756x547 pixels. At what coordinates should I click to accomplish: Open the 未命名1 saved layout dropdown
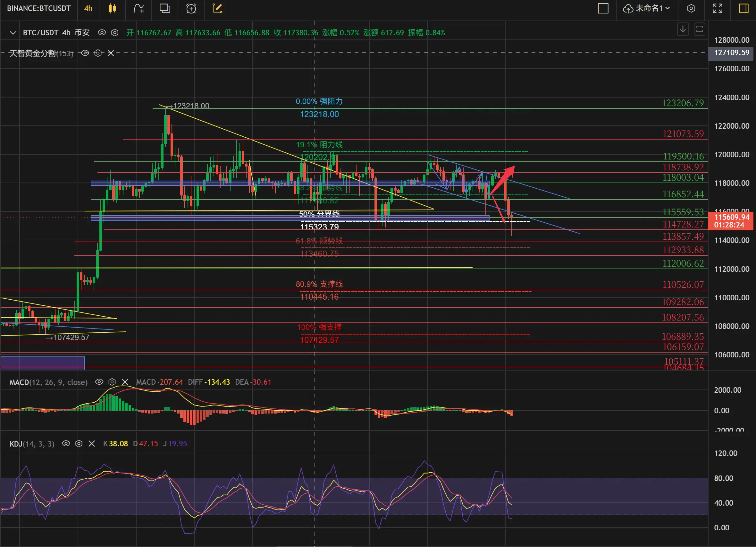point(646,8)
